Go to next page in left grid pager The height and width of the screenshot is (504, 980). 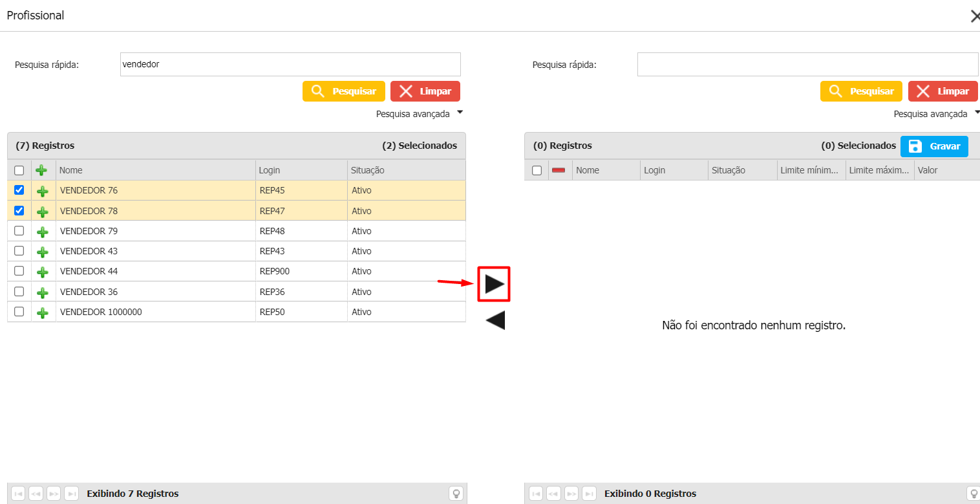[54, 494]
